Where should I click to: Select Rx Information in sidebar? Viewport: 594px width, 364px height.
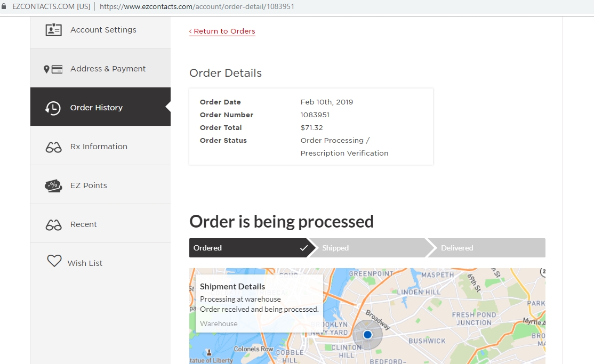point(99,147)
